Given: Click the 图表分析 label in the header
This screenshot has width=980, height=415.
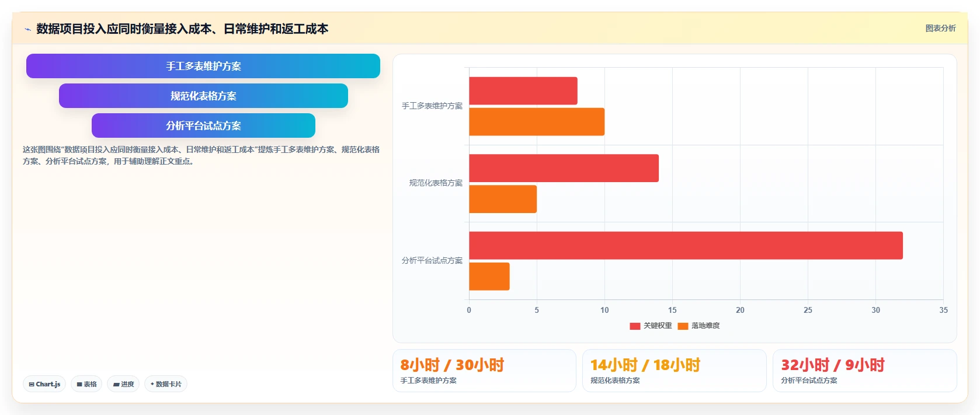Looking at the screenshot, I should [x=940, y=28].
